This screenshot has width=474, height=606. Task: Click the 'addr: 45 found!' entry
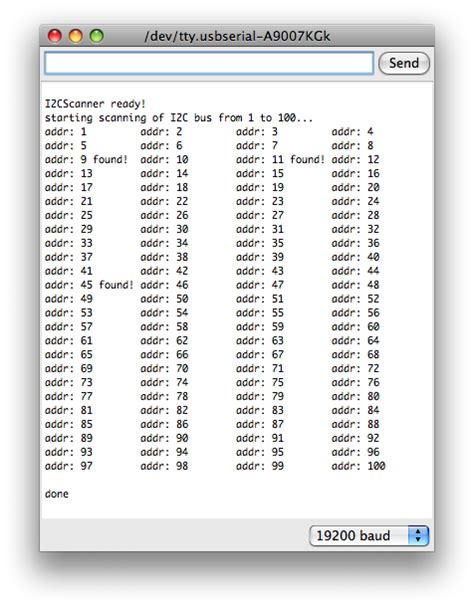click(89, 285)
